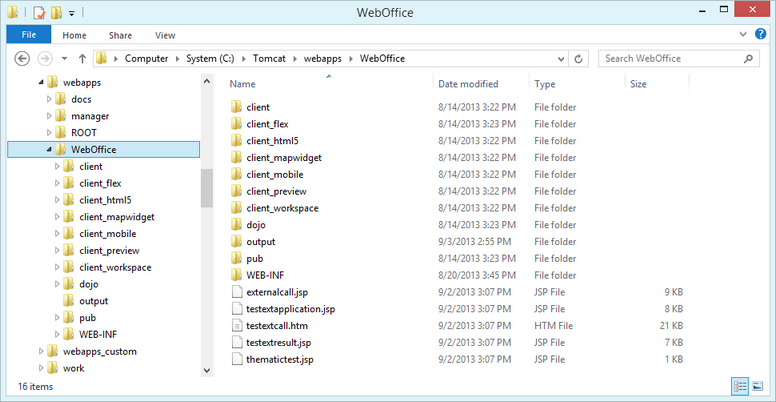Open the recent locations dropdown
776x402 pixels.
coord(64,59)
